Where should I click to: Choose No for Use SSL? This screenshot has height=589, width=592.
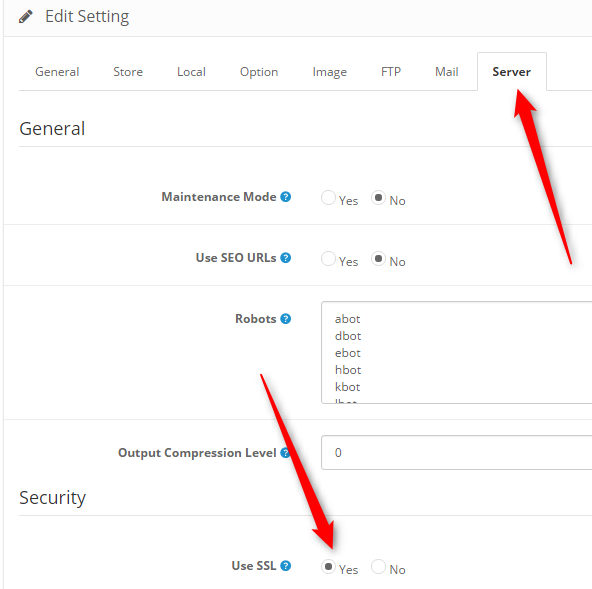click(378, 566)
